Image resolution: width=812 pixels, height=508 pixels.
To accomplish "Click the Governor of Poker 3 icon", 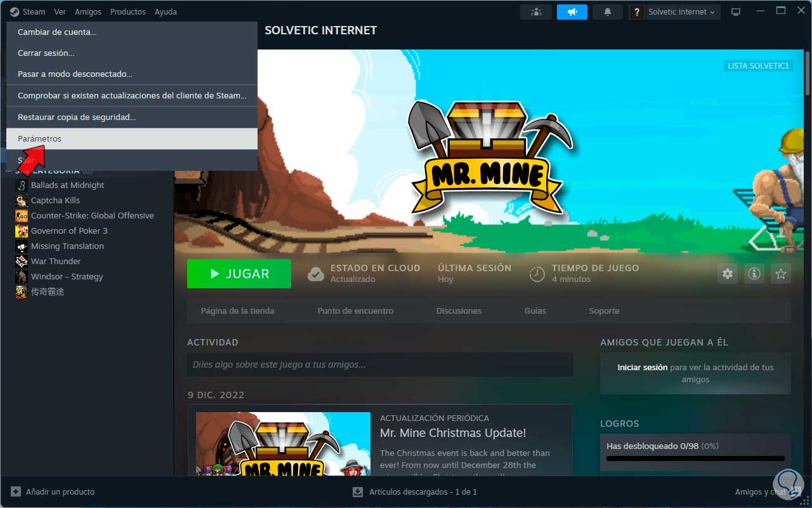I will click(22, 231).
